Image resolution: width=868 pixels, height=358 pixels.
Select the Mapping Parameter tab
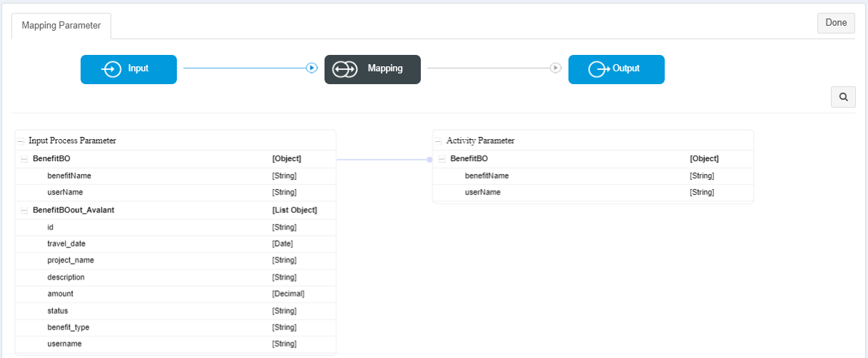[61, 26]
